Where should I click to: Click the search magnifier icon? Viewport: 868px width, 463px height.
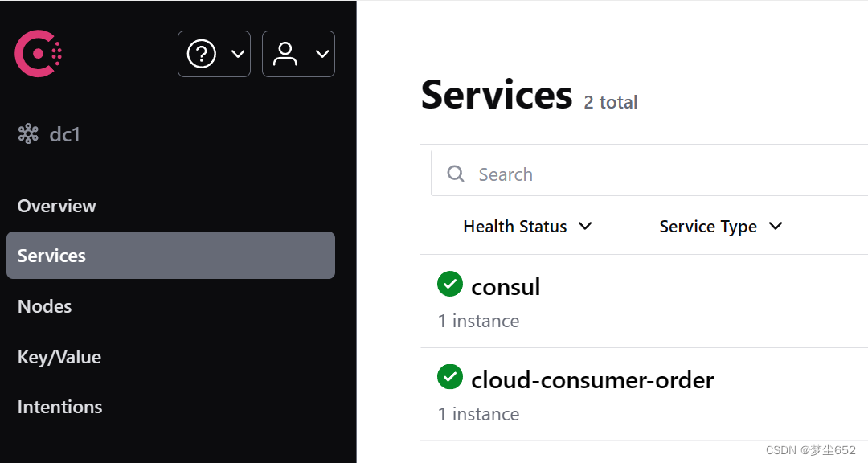[x=456, y=174]
